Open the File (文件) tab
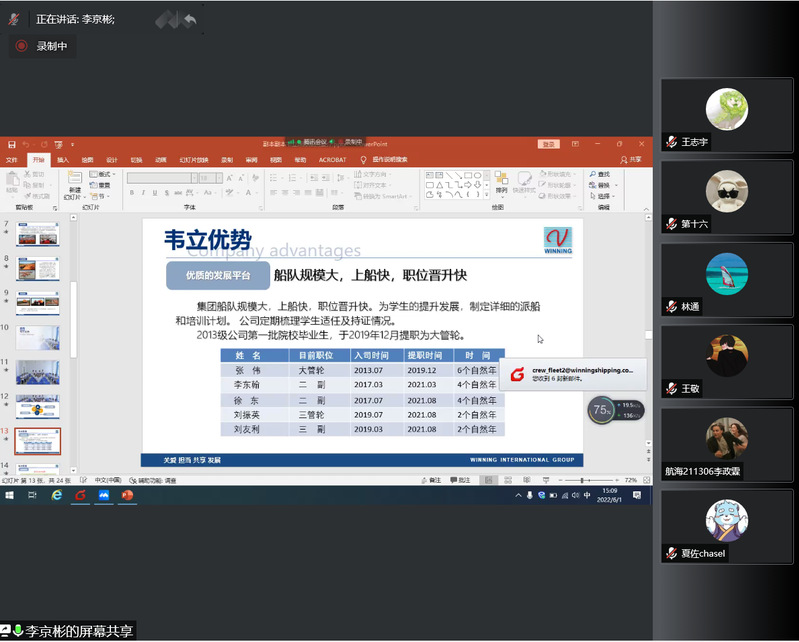Screen dimensions: 799x642 pos(12,160)
